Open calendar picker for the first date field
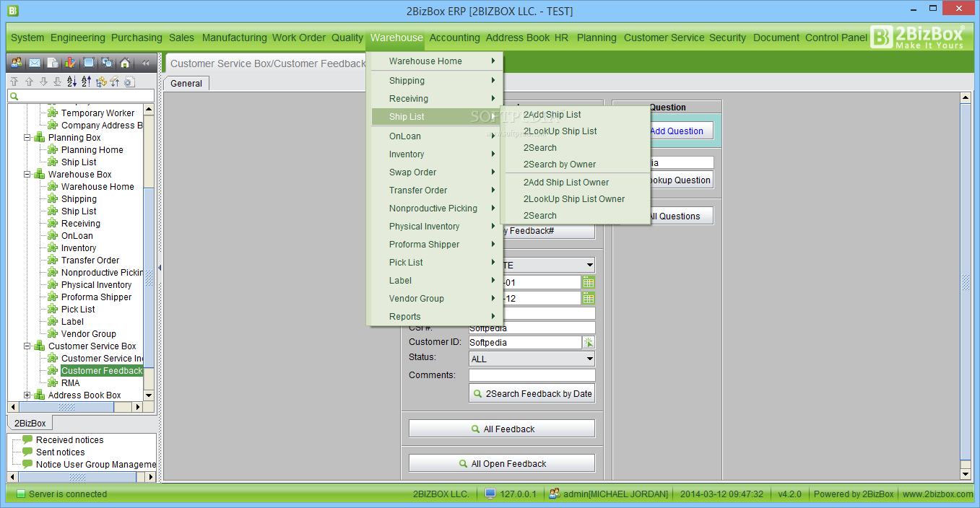The width and height of the screenshot is (980, 508). click(x=589, y=282)
